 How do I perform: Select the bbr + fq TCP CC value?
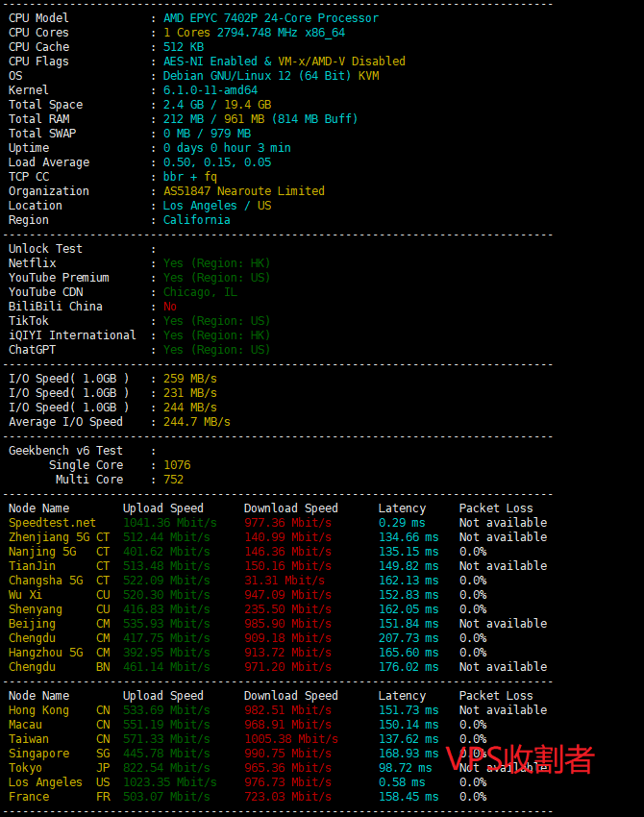[189, 177]
